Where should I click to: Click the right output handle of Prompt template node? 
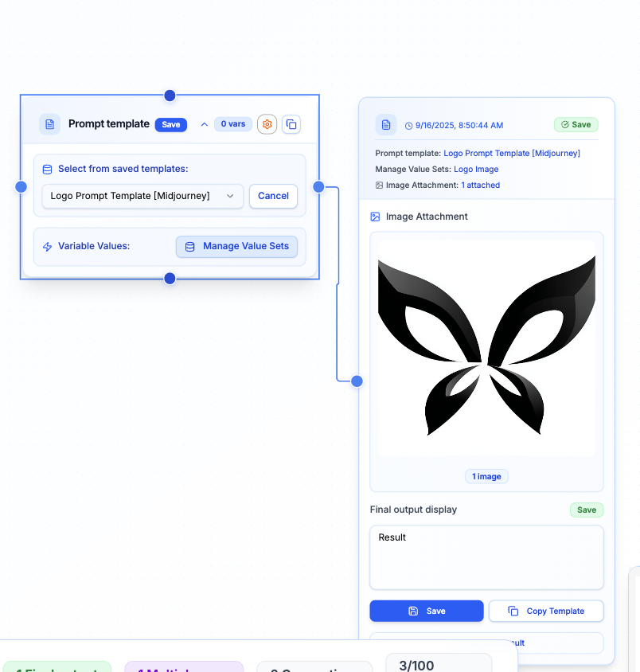[318, 187]
